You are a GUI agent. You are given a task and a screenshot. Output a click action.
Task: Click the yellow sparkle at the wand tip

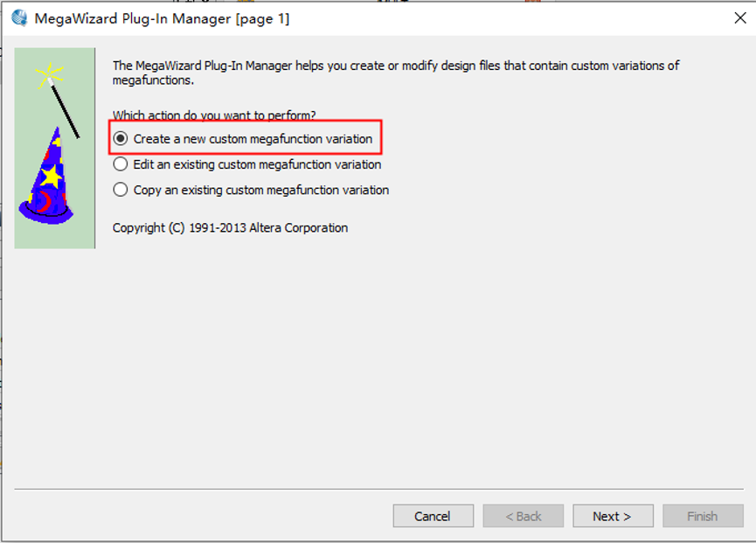coord(52,75)
